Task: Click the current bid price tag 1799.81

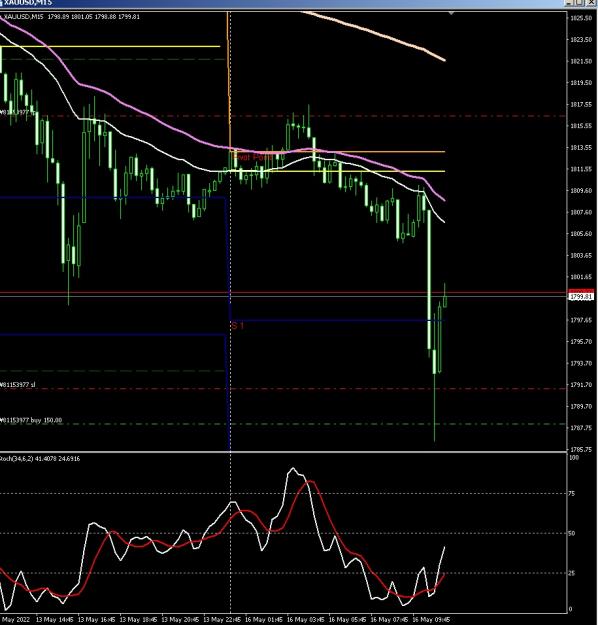Action: (581, 297)
